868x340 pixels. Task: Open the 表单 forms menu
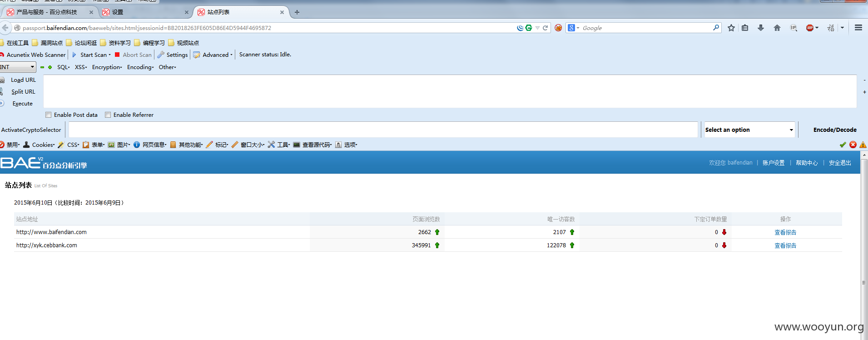point(94,145)
